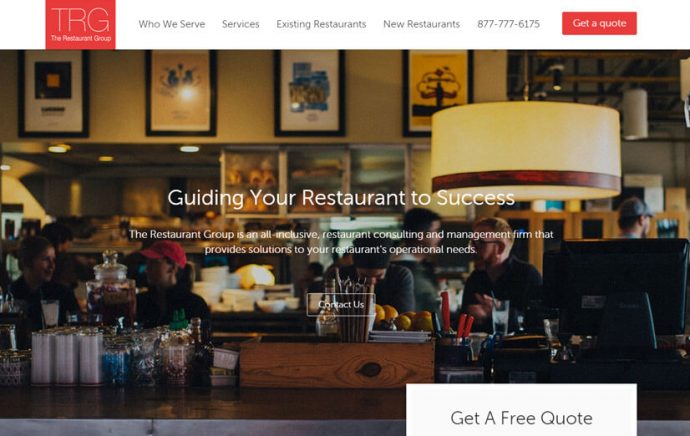This screenshot has width=690, height=436.
Task: Select the Guiding Your Restaurant to Success headline
Action: (x=341, y=198)
